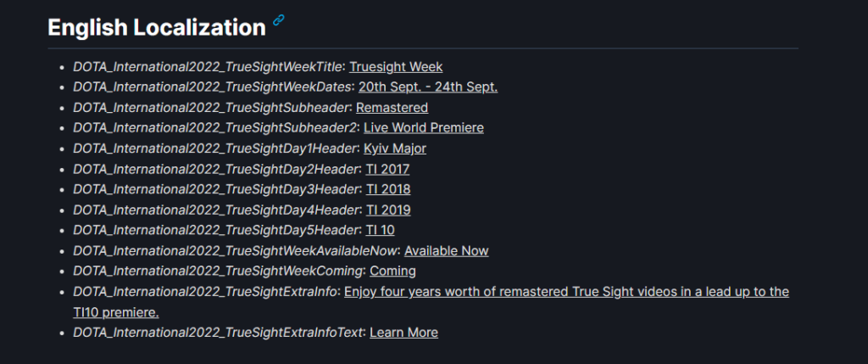Image resolution: width=868 pixels, height=364 pixels.
Task: Click the DOTA_International2022_TrueSightWeekTitle key text
Action: coord(209,67)
